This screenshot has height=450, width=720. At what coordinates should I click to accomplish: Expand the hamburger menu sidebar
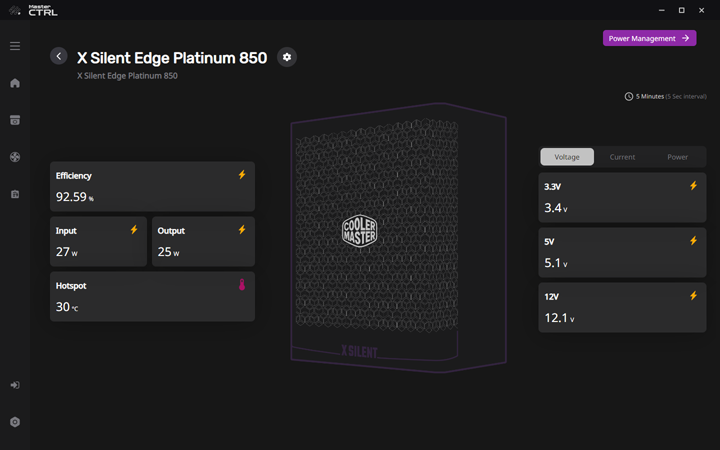(15, 46)
